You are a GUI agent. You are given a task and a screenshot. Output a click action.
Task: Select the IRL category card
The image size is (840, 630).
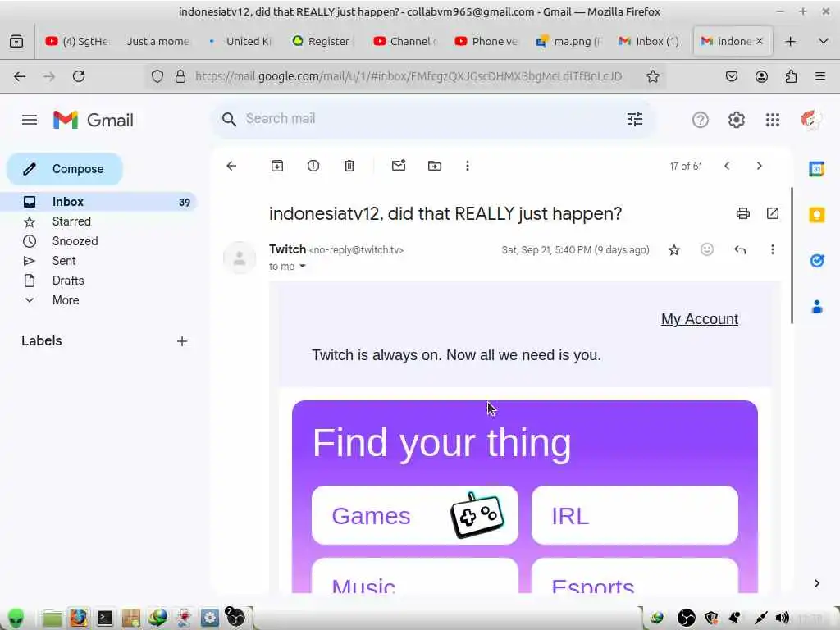point(635,515)
